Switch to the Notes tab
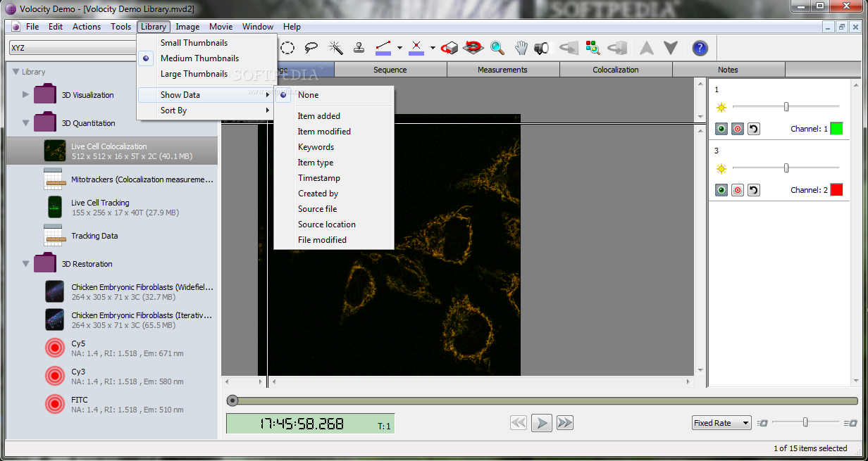 coord(728,70)
